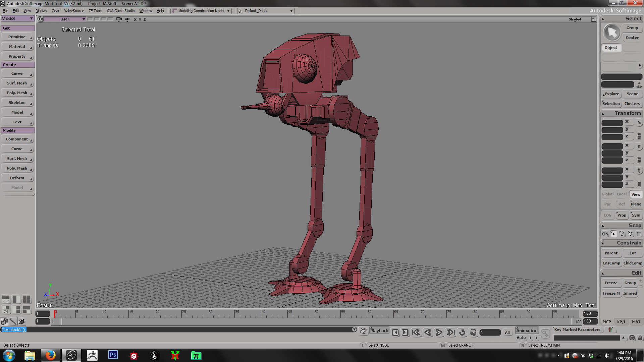644x362 pixels.
Task: Open the User camera view dropdown
Action: point(65,19)
